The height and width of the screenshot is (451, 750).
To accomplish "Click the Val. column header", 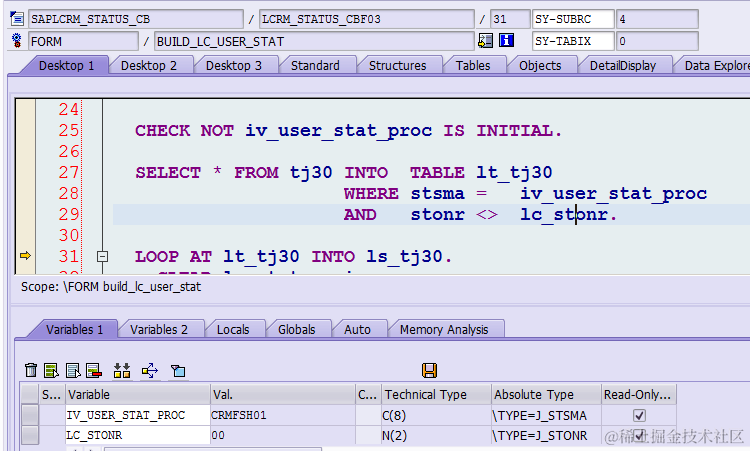I will 283,394.
